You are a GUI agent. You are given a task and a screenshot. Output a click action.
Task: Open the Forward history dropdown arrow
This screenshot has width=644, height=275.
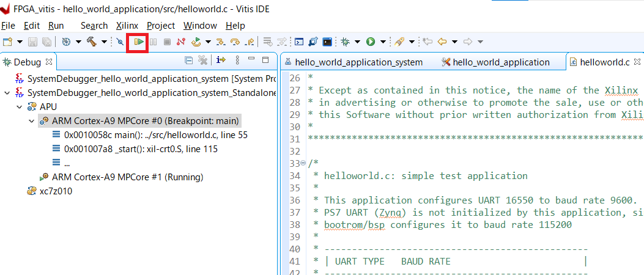click(x=480, y=42)
